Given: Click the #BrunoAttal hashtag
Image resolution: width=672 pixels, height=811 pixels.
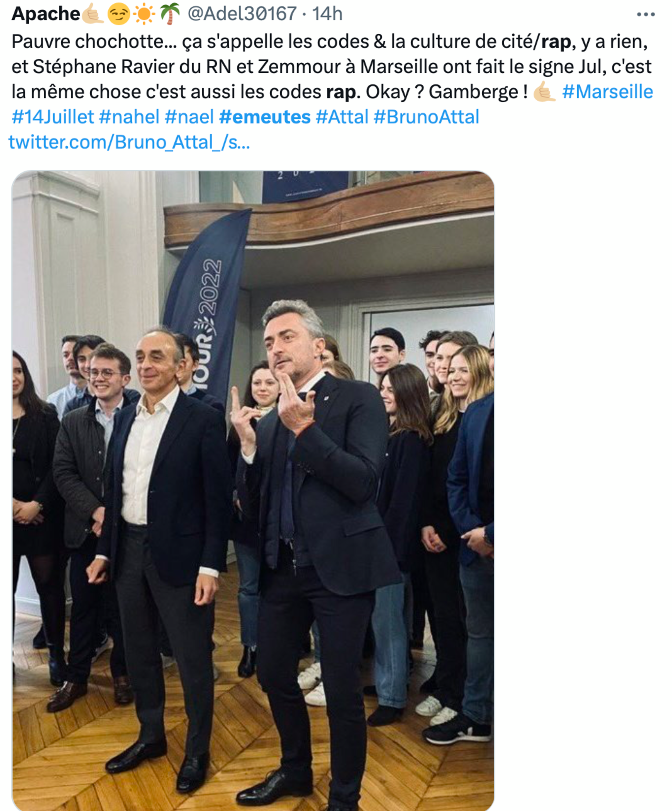Looking at the screenshot, I should (426, 117).
